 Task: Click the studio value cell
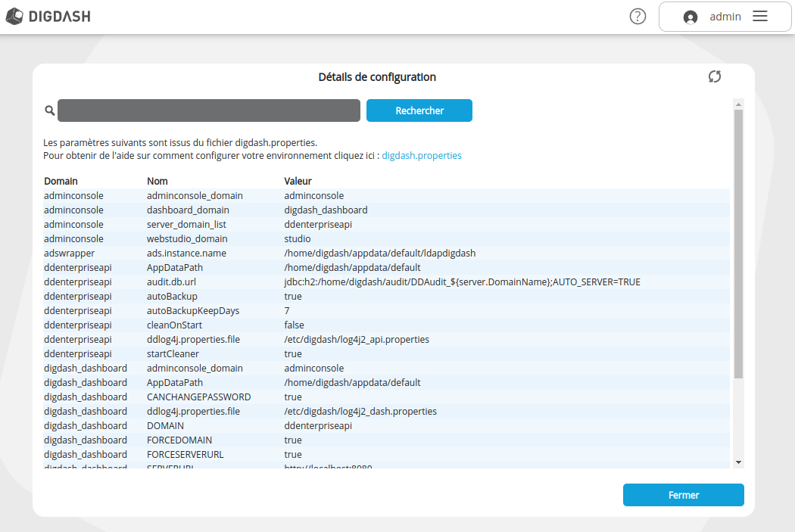[x=297, y=238]
